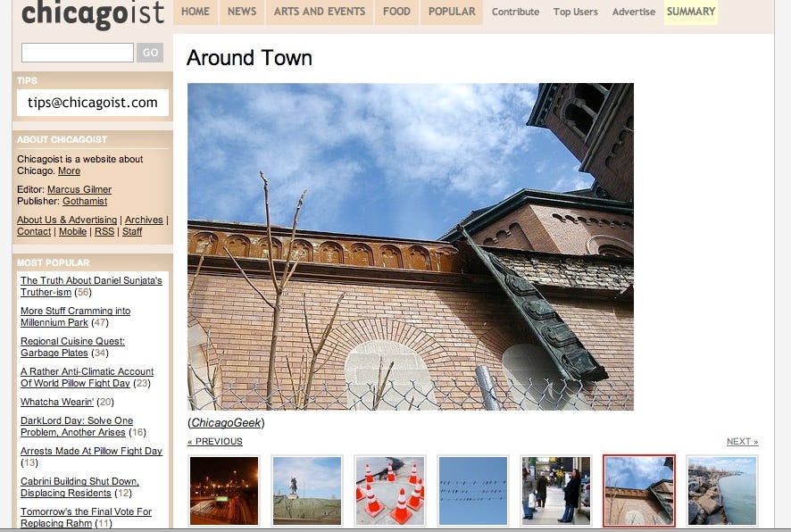Viewport: 791px width, 532px height.
Task: Open editor Marcus Gilmer's link
Action: (79, 189)
